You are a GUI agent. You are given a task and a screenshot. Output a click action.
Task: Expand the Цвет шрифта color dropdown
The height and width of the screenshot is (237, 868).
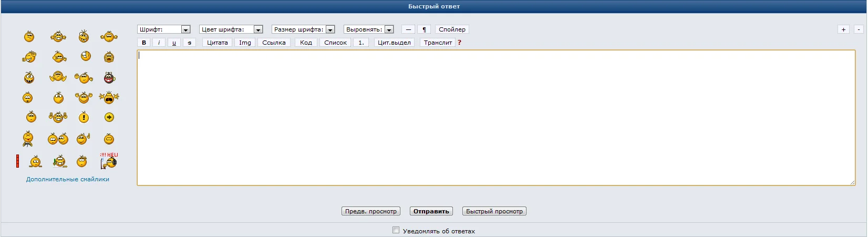[231, 29]
